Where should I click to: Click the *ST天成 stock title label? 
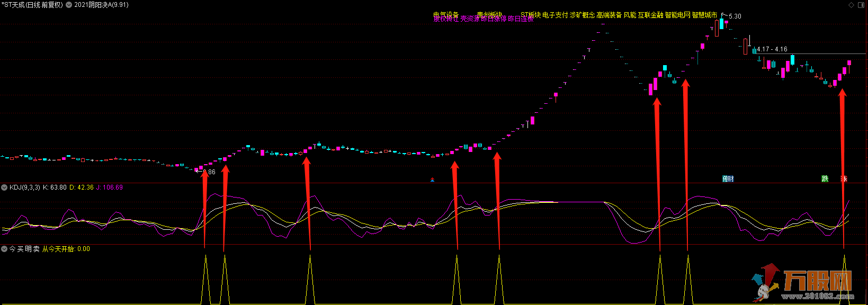32,5
